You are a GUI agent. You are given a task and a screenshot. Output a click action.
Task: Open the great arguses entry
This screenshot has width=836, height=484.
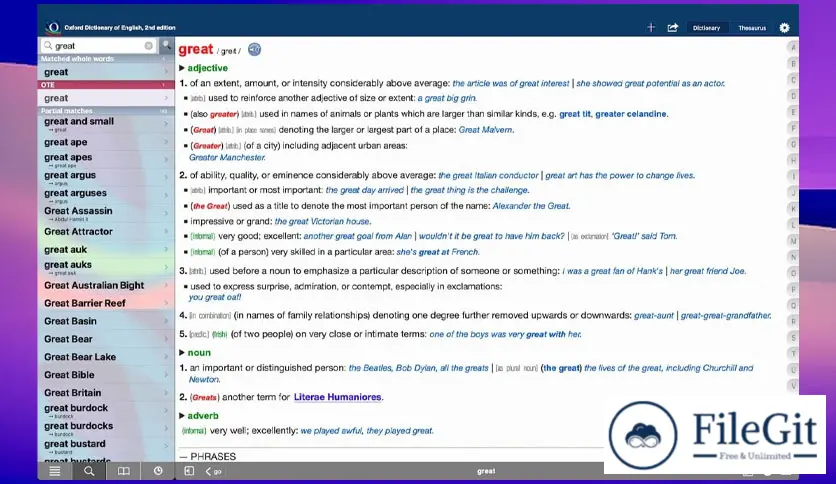[106, 195]
